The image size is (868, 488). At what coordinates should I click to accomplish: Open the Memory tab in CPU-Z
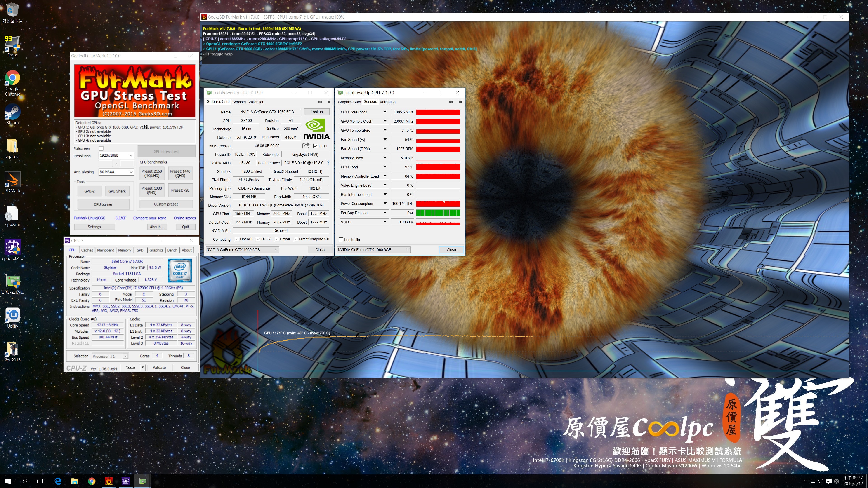tap(124, 250)
